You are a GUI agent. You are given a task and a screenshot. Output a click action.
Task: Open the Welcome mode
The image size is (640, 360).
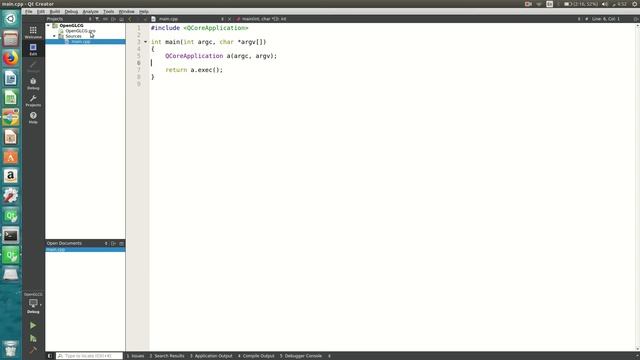[33, 32]
